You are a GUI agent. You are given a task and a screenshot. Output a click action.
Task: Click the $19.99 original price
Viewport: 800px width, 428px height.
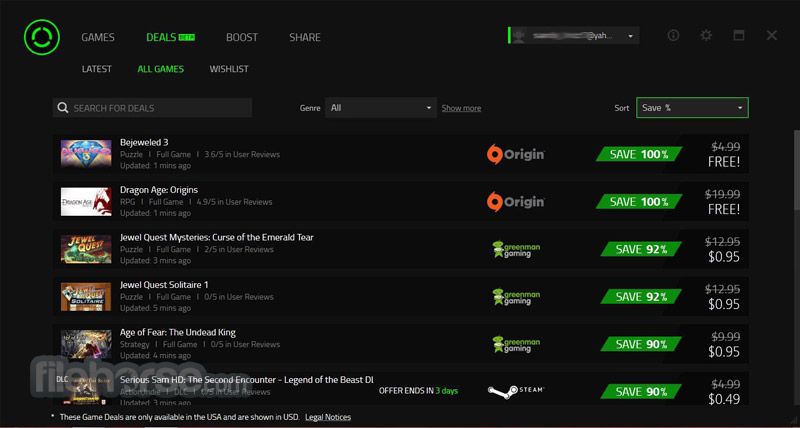[x=723, y=194]
